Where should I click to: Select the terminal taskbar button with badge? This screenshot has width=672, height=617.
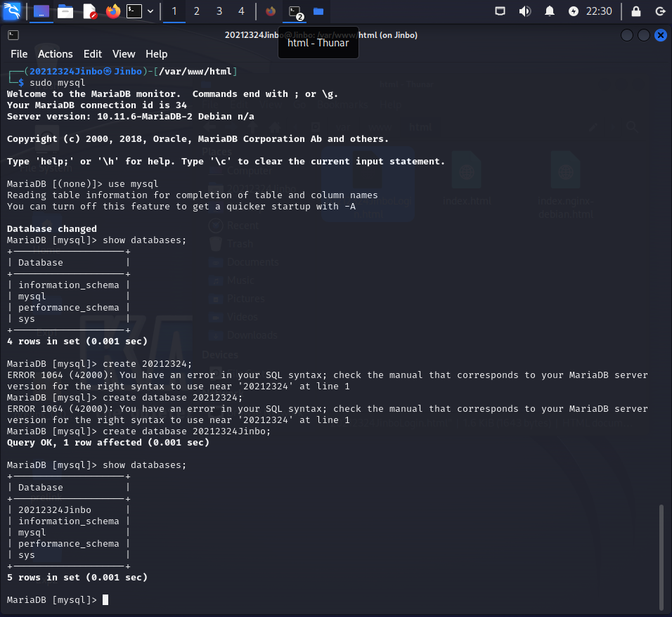(295, 11)
